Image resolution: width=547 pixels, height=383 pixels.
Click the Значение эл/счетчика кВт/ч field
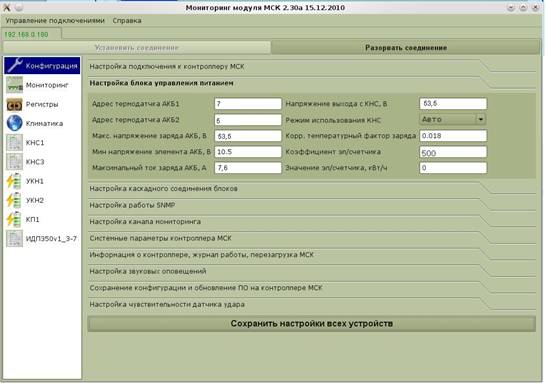click(453, 168)
